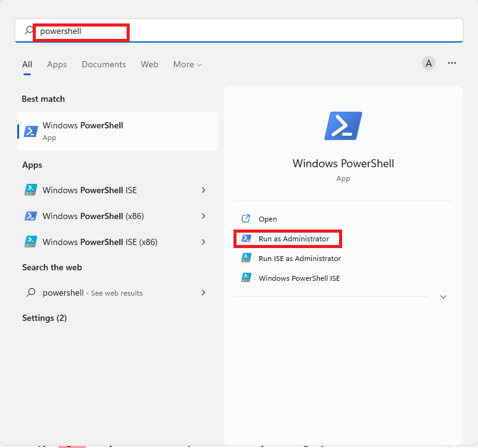478x448 pixels.
Task: Click Windows PowerShell (x86) app icon
Action: tap(31, 216)
